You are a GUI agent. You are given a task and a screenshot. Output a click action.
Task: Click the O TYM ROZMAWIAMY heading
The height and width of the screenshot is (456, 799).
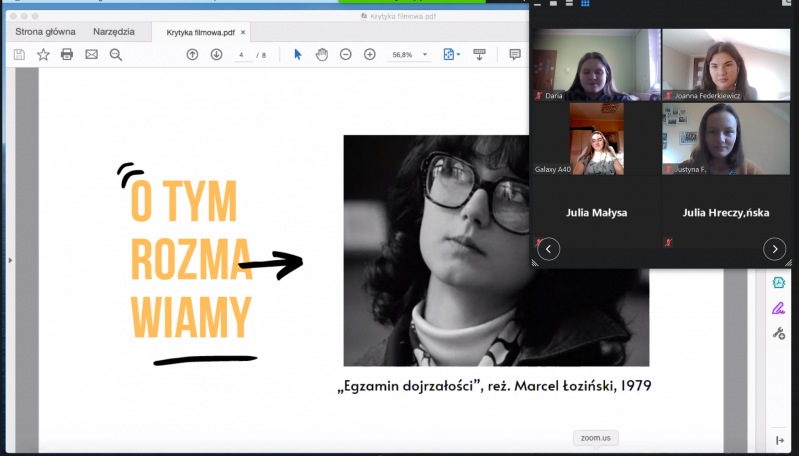pos(191,259)
